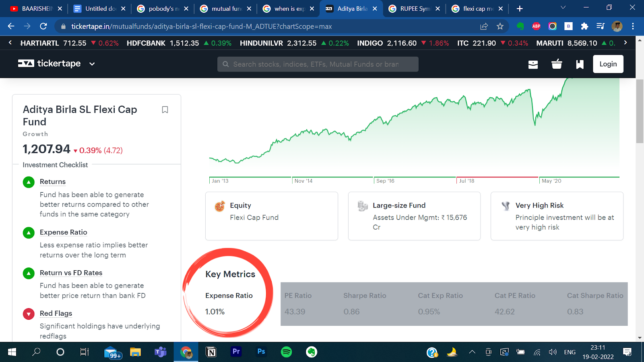Open the Windows Start menu
Image resolution: width=644 pixels, height=362 pixels.
(12, 352)
